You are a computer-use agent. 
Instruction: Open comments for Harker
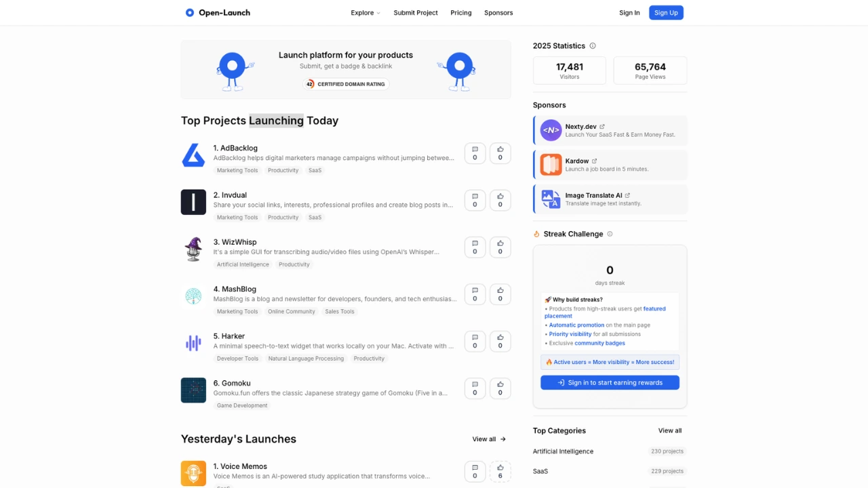pos(475,342)
